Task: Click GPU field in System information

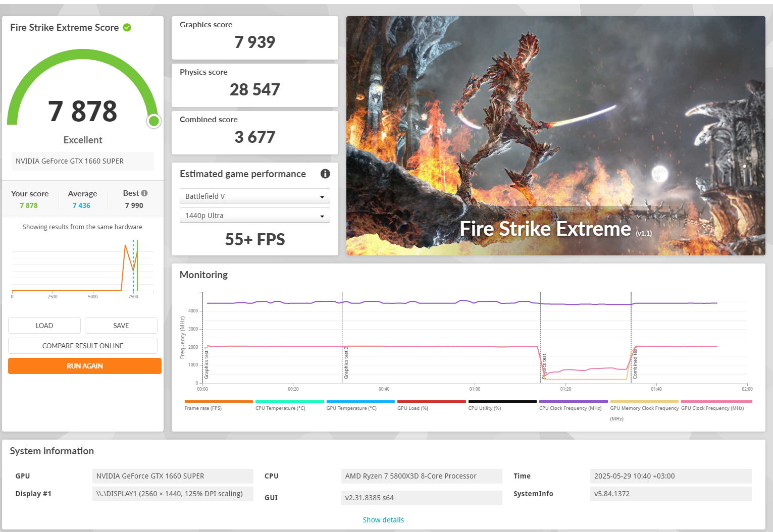Action: coord(173,476)
